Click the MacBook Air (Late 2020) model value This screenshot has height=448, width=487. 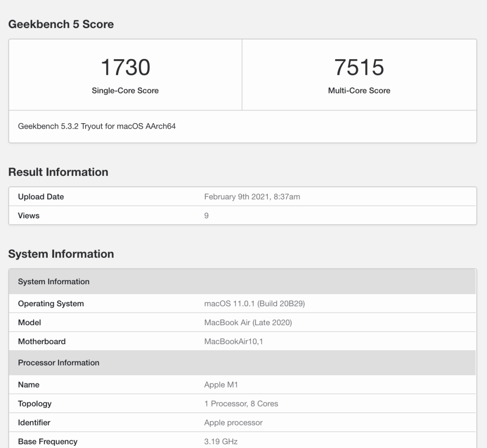(248, 323)
